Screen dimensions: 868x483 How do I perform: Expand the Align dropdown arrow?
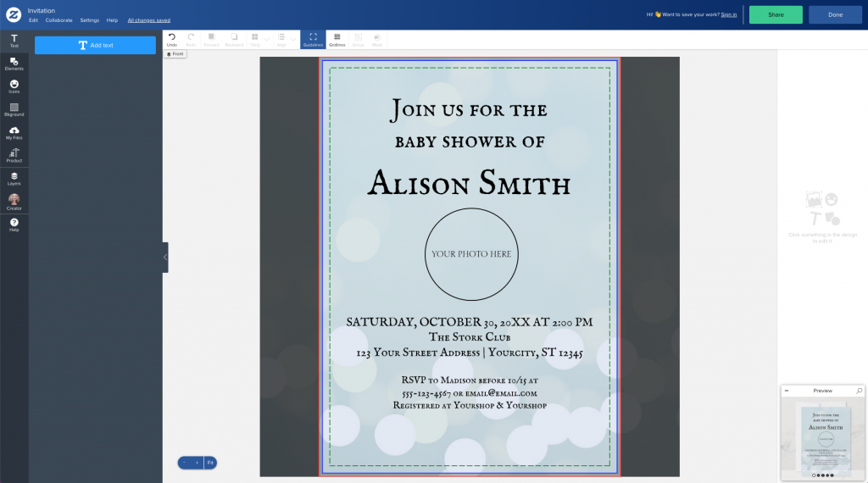(293, 39)
